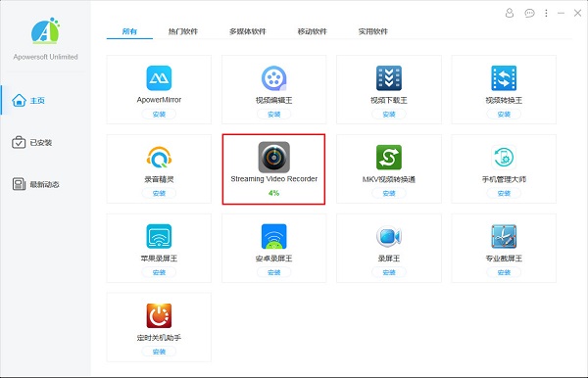Select the 专业截屏王 scissors icon
This screenshot has height=378, width=588.
504,236
